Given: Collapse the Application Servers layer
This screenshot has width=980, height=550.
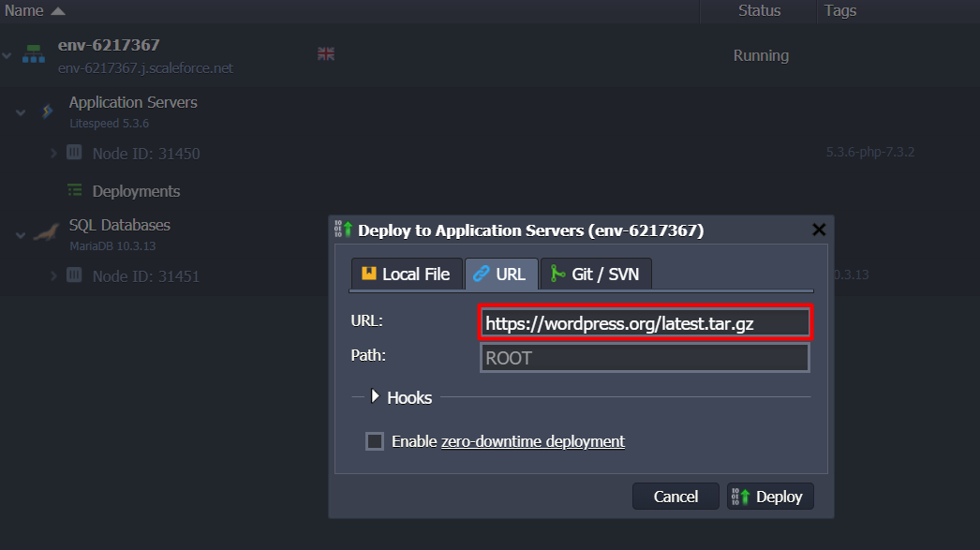Looking at the screenshot, I should pos(21,112).
